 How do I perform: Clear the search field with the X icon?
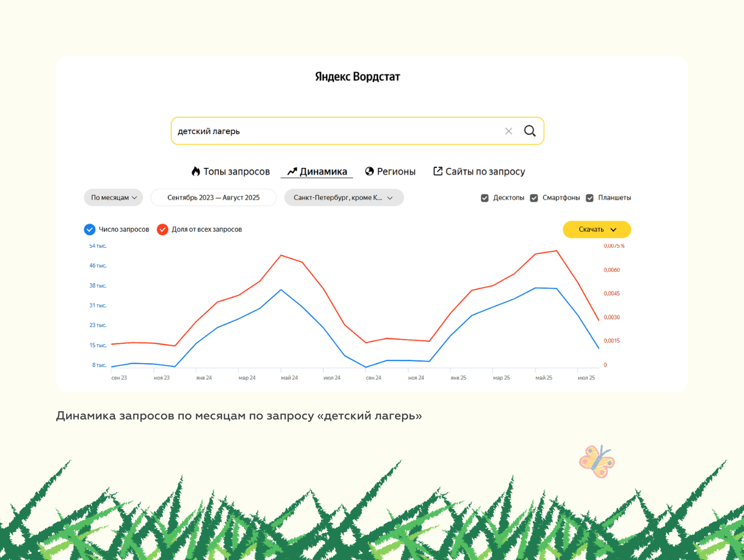click(x=509, y=131)
